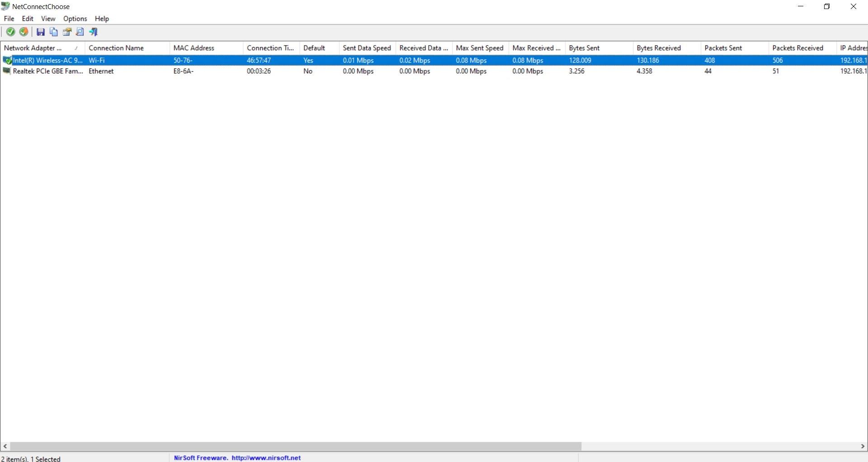Open the NirSoft website link in status bar
The width and height of the screenshot is (868, 462).
(266, 457)
